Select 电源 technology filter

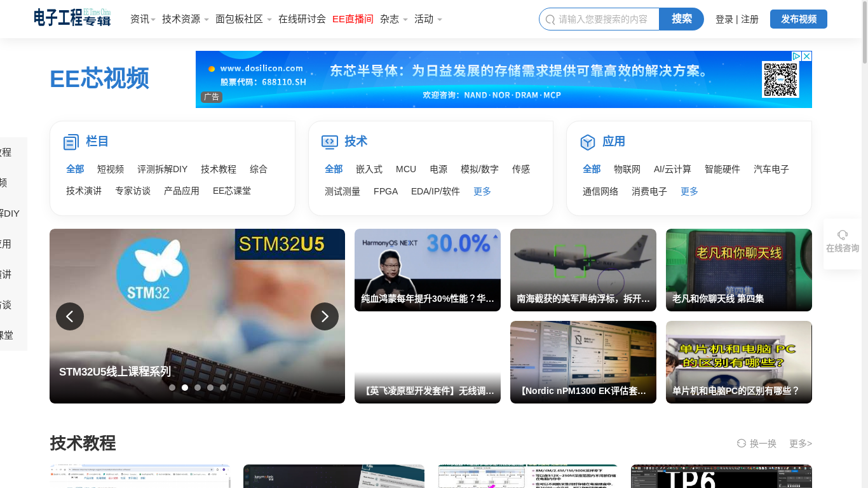[438, 169]
